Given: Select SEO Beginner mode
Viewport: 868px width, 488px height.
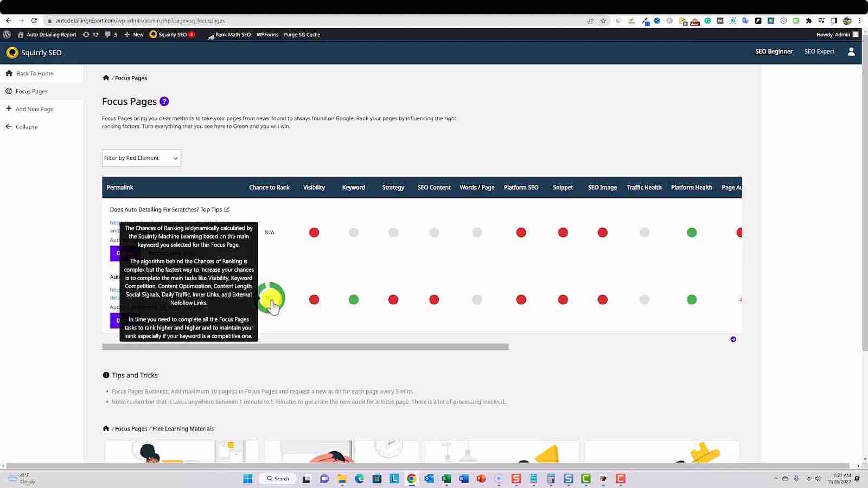Looking at the screenshot, I should (774, 52).
